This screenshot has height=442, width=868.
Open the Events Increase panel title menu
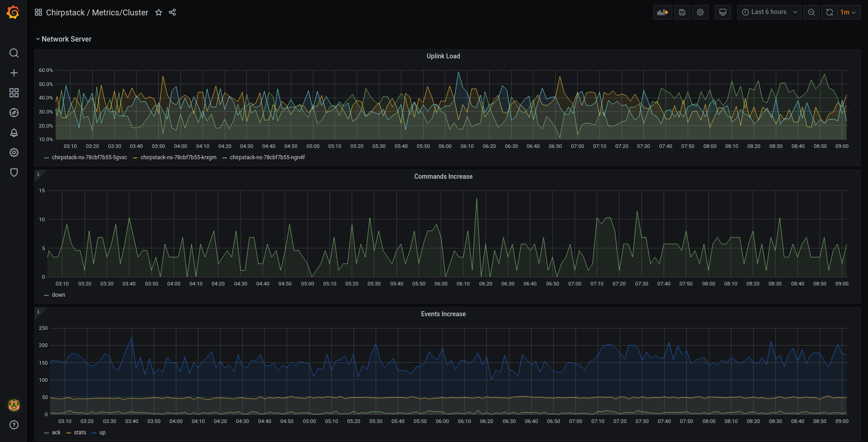pos(443,314)
